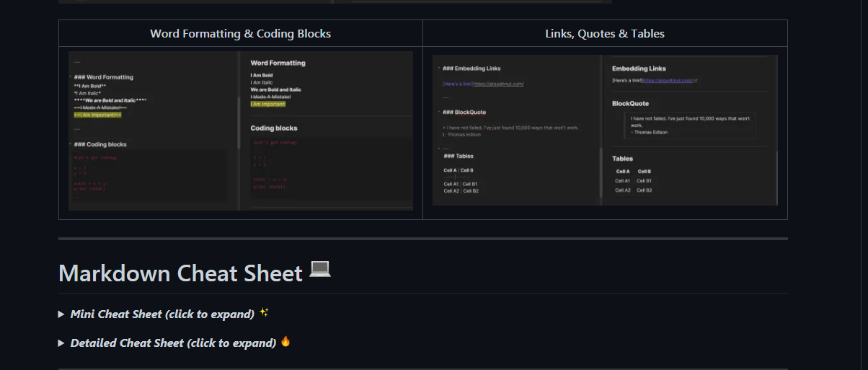Image resolution: width=868 pixels, height=370 pixels.
Task: Click the '### Coding blocks' raw markdown heading
Action: pos(100,144)
